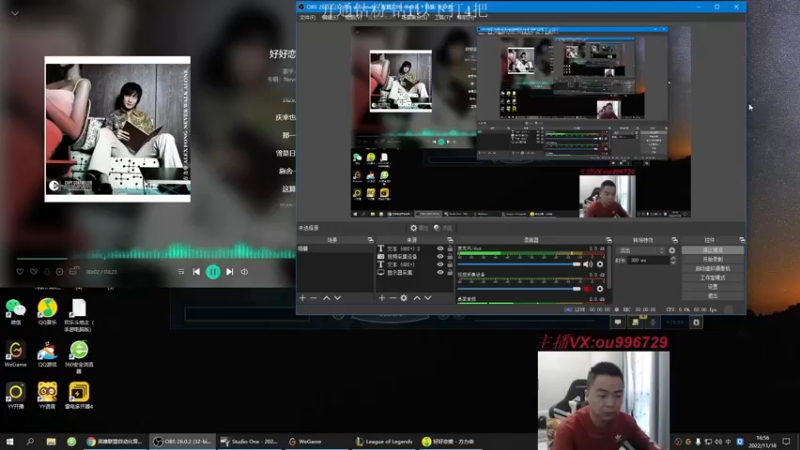Viewport: 800px width, 450px height.
Task: Open settings gear for 视频采集设备 mixer channel
Action: (x=600, y=289)
